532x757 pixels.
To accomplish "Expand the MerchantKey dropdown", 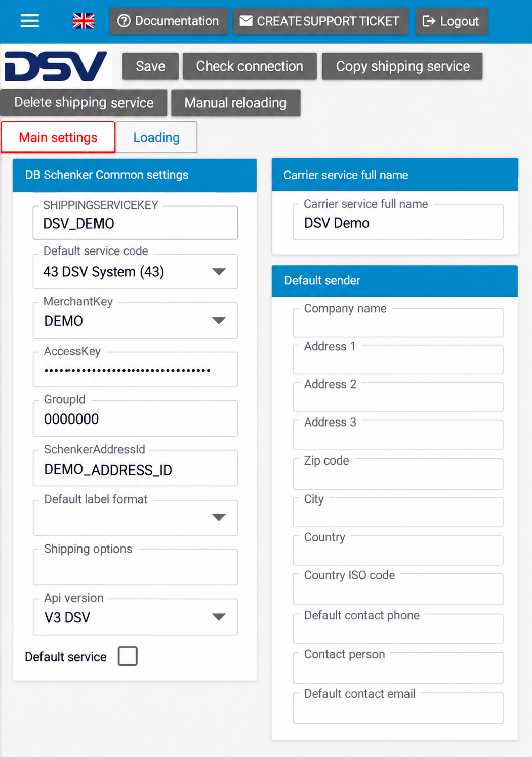I will pyautogui.click(x=135, y=321).
